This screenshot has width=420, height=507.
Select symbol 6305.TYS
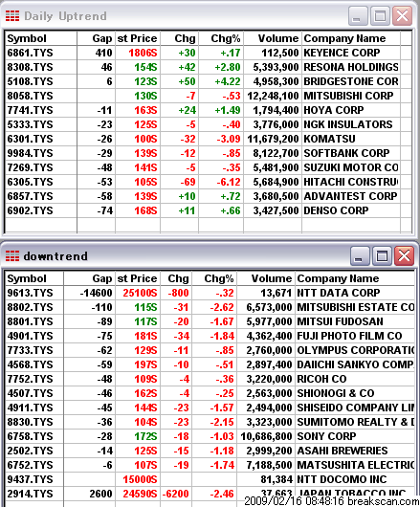[30, 182]
